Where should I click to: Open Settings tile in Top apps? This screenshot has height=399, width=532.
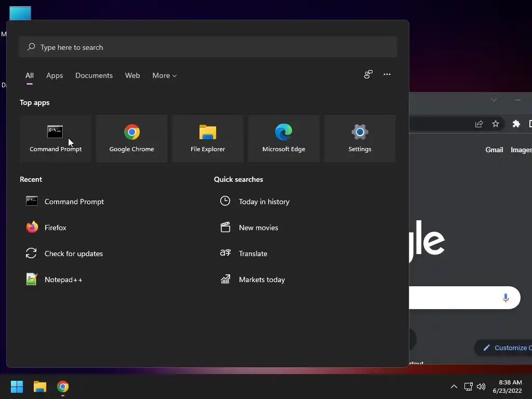[360, 138]
